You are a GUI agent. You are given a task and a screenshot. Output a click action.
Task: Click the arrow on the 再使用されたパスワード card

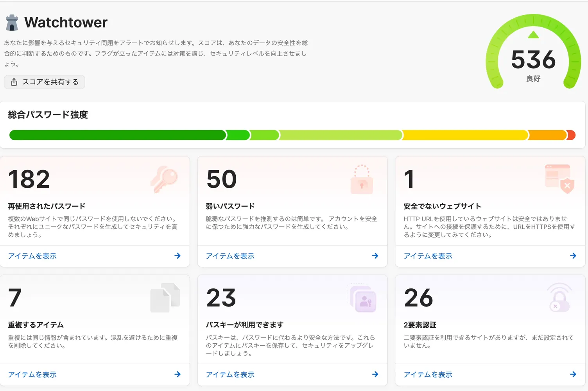177,256
